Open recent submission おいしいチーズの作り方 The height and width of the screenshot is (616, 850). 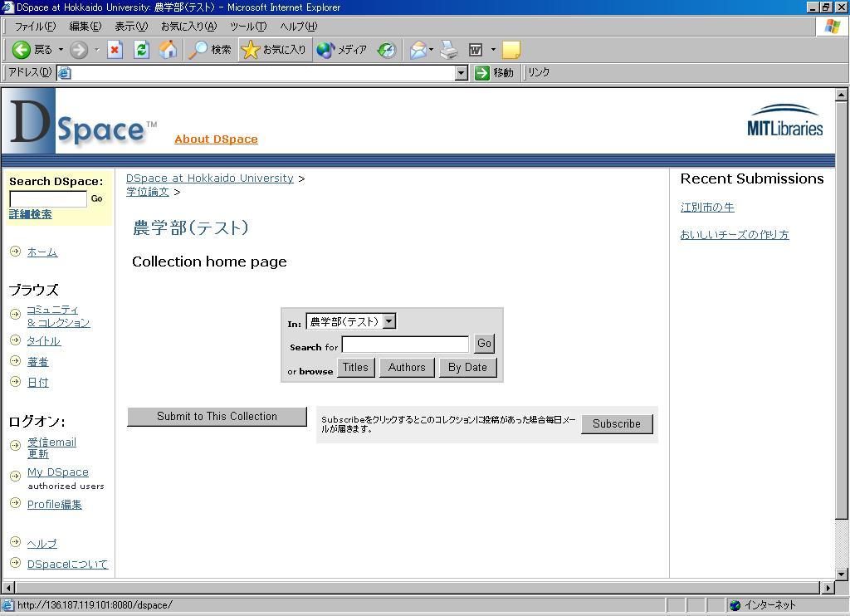[x=735, y=234]
